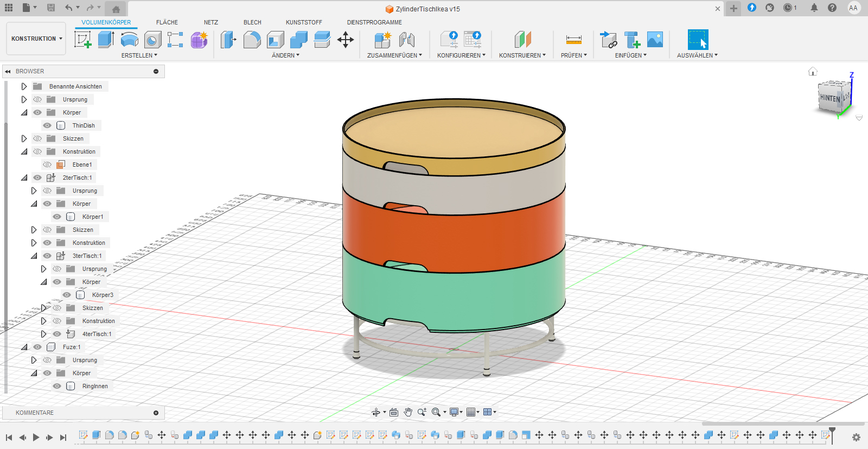
Task: Select the Shell tool
Action: click(275, 40)
